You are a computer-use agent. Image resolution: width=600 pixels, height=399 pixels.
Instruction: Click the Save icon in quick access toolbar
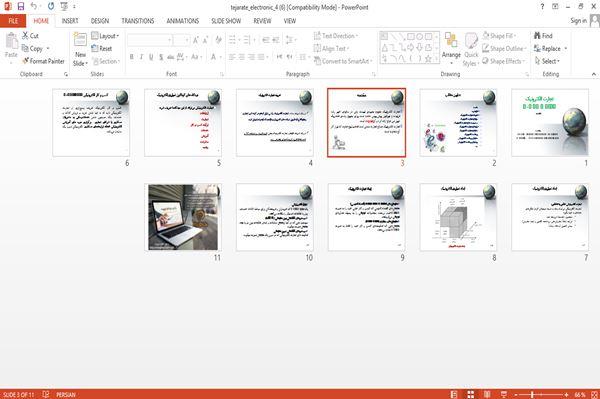pos(21,6)
